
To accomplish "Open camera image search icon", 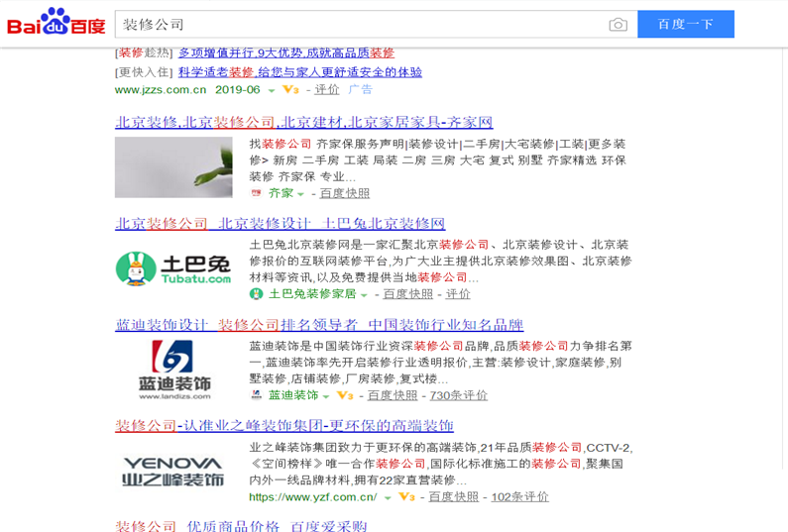I will pyautogui.click(x=619, y=24).
